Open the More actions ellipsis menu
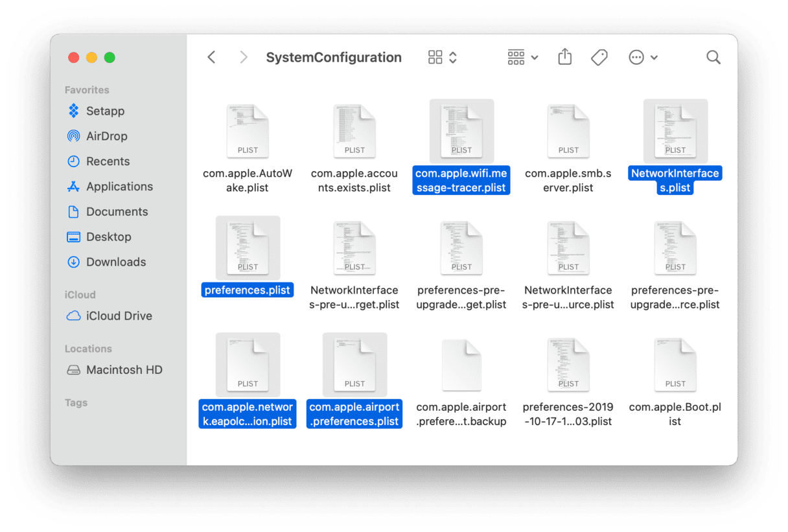The height and width of the screenshot is (532, 788). (x=643, y=57)
